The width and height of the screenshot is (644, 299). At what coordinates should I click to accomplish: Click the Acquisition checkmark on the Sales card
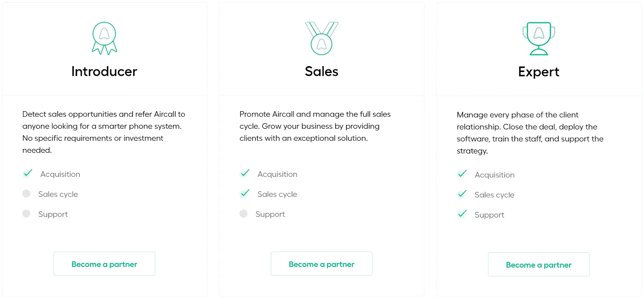click(x=244, y=173)
